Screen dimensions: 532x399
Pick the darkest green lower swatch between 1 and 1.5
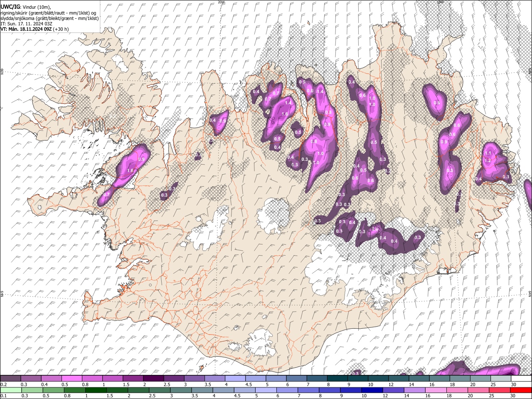pos(95,390)
